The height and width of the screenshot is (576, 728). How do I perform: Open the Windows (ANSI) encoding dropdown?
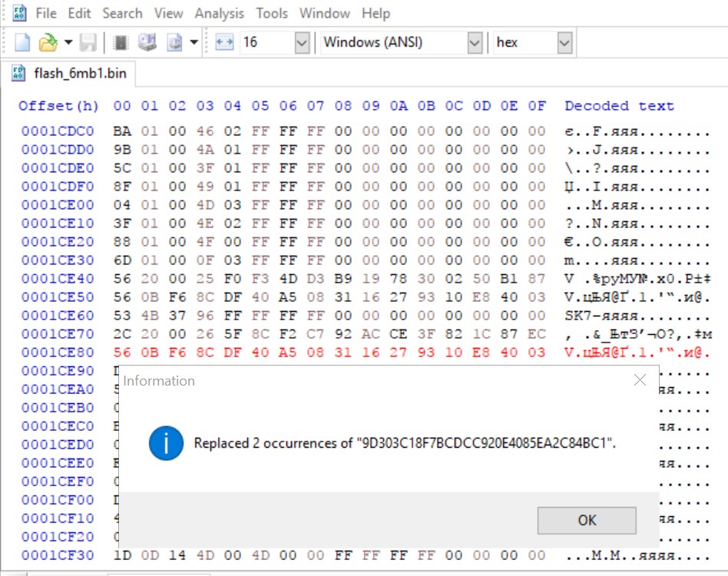(475, 42)
